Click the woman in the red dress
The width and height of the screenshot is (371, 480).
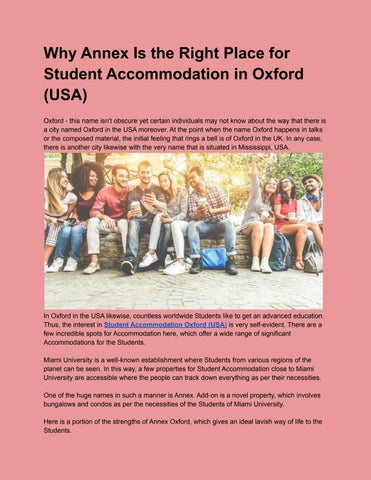(x=287, y=217)
